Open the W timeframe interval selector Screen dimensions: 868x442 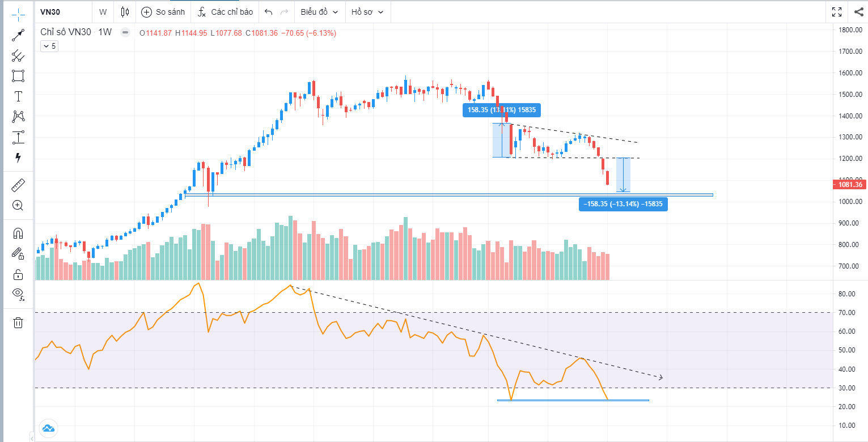103,12
